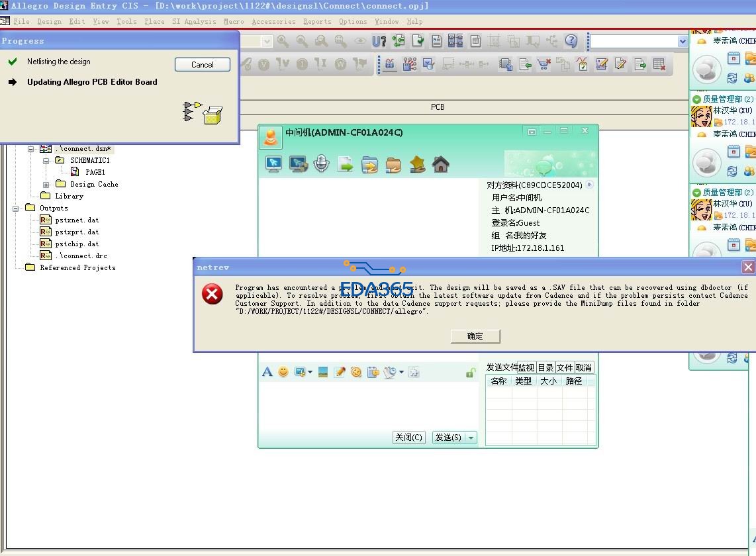Screen dimensions: 756x556
Task: Select pstchip.dat output file
Action: (77, 244)
